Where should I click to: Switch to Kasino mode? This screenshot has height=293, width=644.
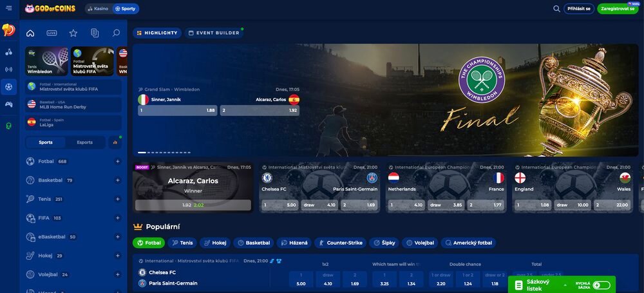pyautogui.click(x=97, y=9)
